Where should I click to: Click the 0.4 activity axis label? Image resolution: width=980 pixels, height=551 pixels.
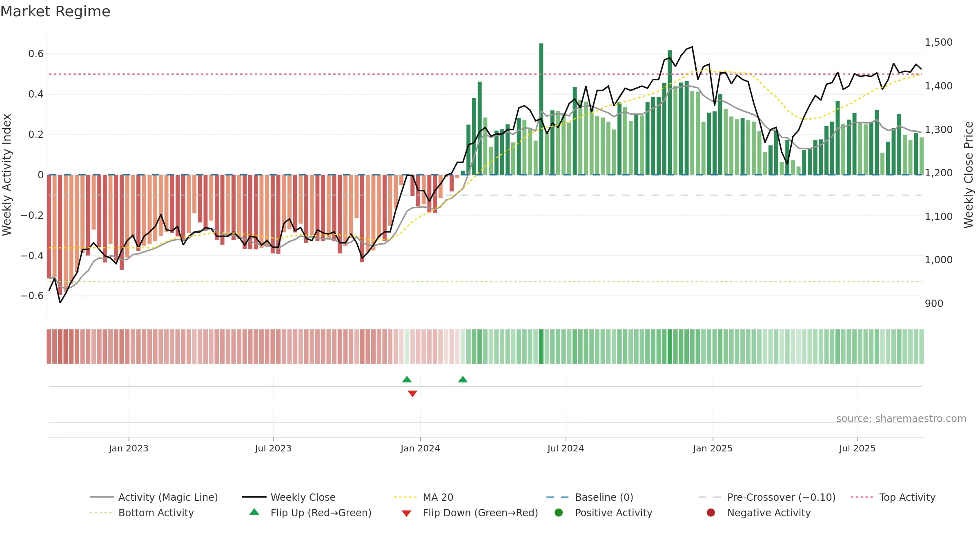[36, 94]
